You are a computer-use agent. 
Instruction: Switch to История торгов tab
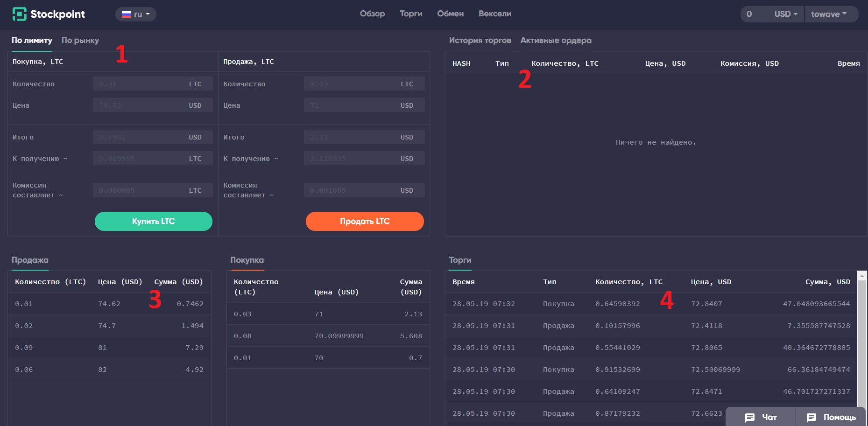480,40
